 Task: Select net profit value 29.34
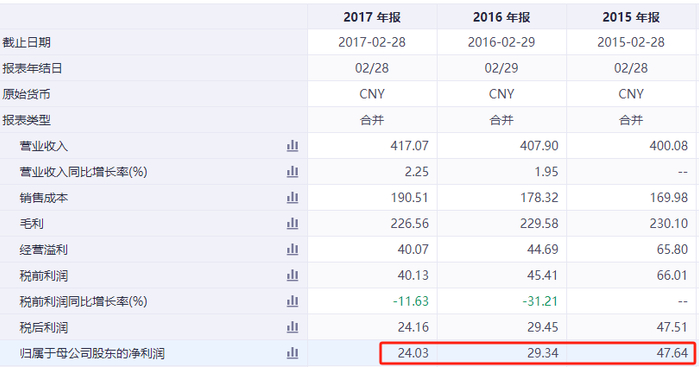pyautogui.click(x=543, y=353)
